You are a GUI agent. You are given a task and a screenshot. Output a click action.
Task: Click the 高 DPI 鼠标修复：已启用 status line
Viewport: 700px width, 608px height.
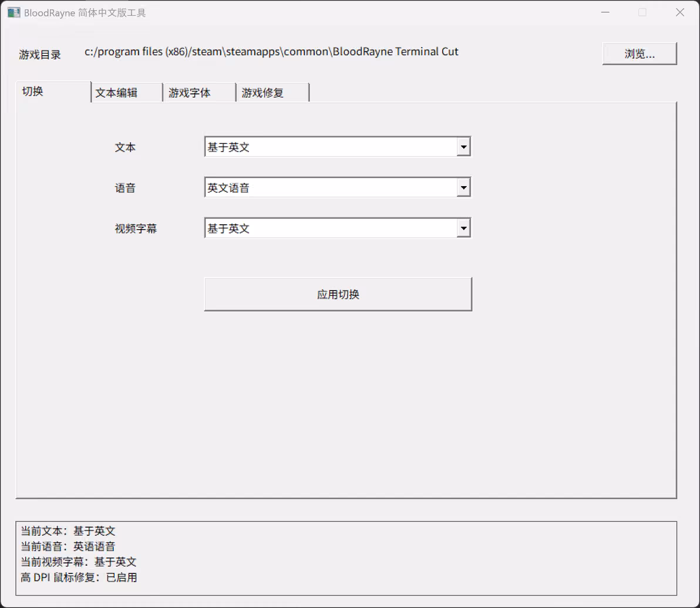tap(79, 577)
